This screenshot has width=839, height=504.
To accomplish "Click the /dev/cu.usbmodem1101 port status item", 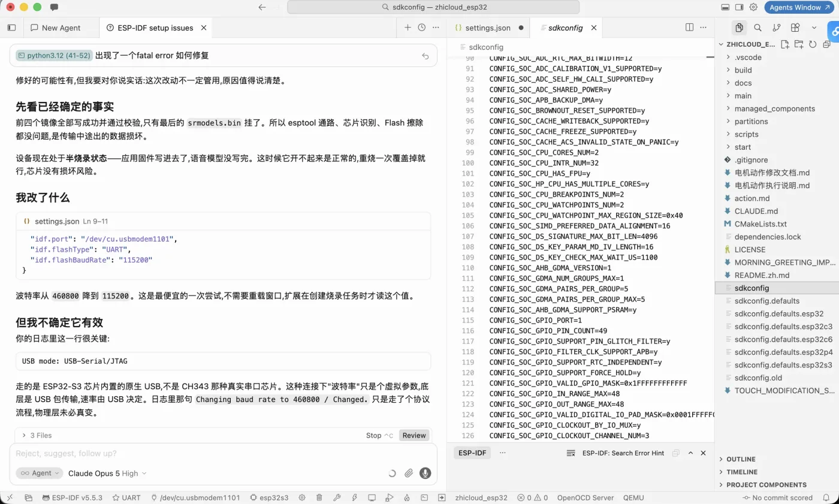I will [195, 497].
